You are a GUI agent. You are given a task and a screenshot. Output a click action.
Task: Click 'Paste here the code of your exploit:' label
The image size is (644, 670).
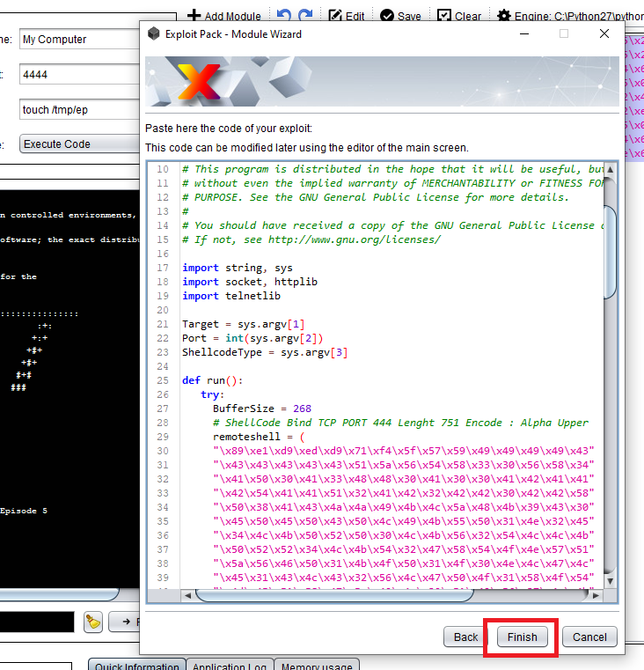coord(229,129)
